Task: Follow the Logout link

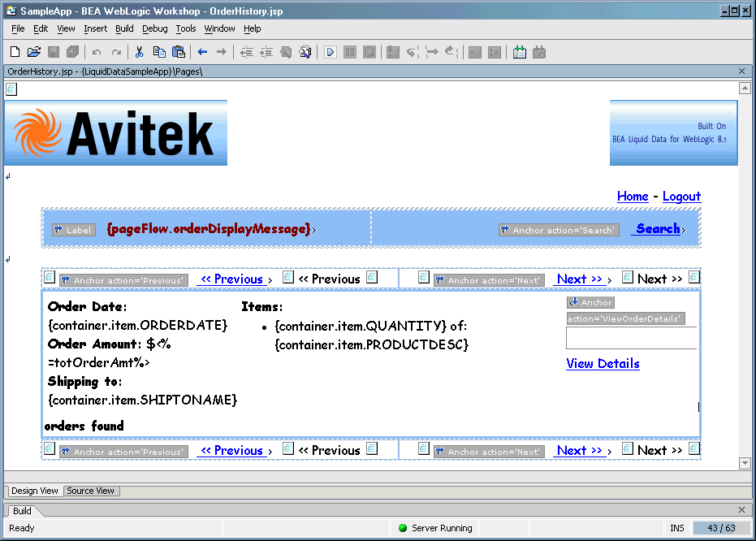Action: (681, 197)
